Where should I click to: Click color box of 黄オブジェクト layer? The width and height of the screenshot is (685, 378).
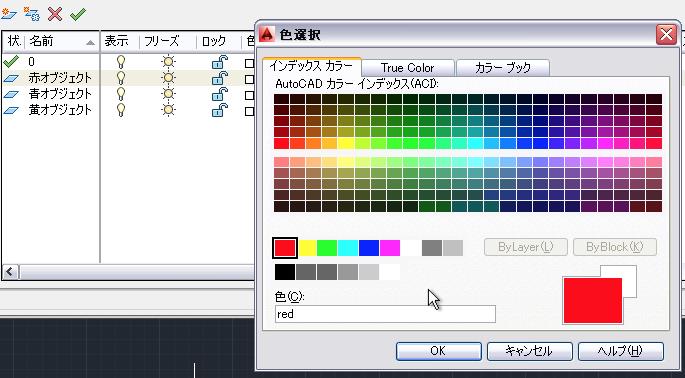point(249,111)
